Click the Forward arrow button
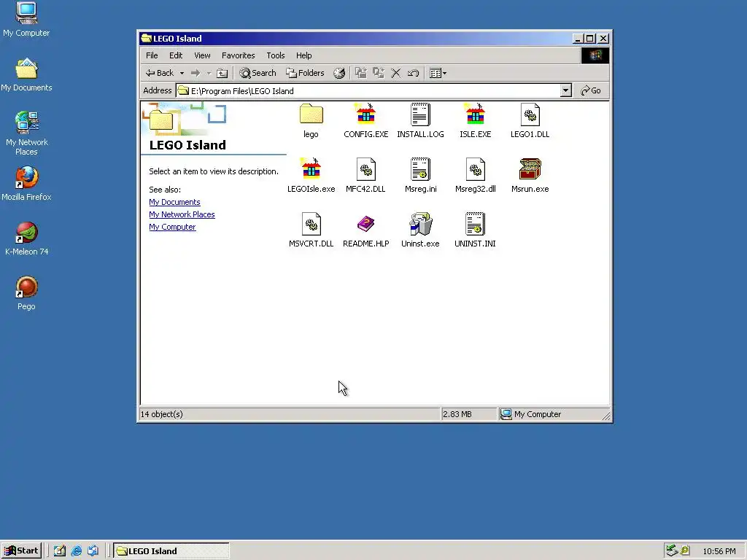 tap(196, 73)
